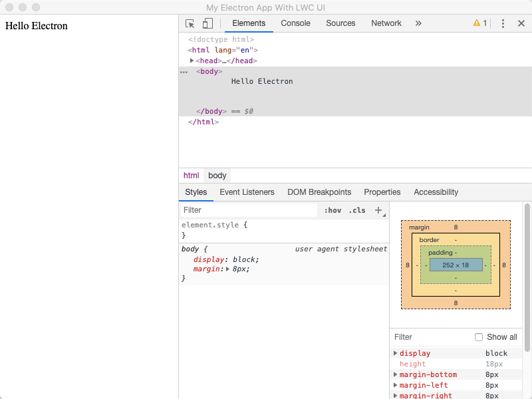The width and height of the screenshot is (532, 399).
Task: Activate the inspect element picker icon
Action: [x=190, y=23]
